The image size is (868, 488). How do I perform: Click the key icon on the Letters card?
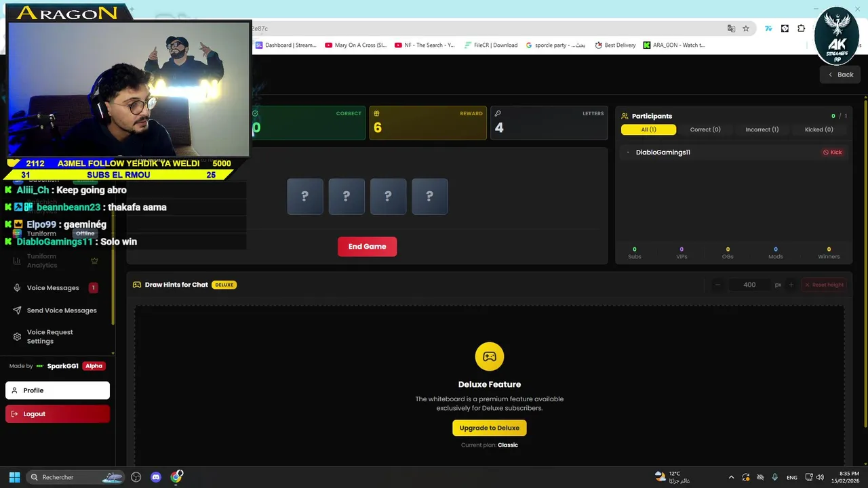498,113
